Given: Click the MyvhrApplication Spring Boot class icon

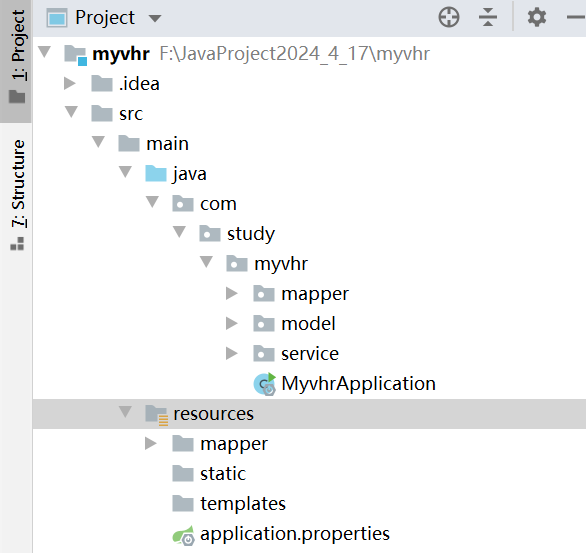Looking at the screenshot, I should tap(265, 384).
